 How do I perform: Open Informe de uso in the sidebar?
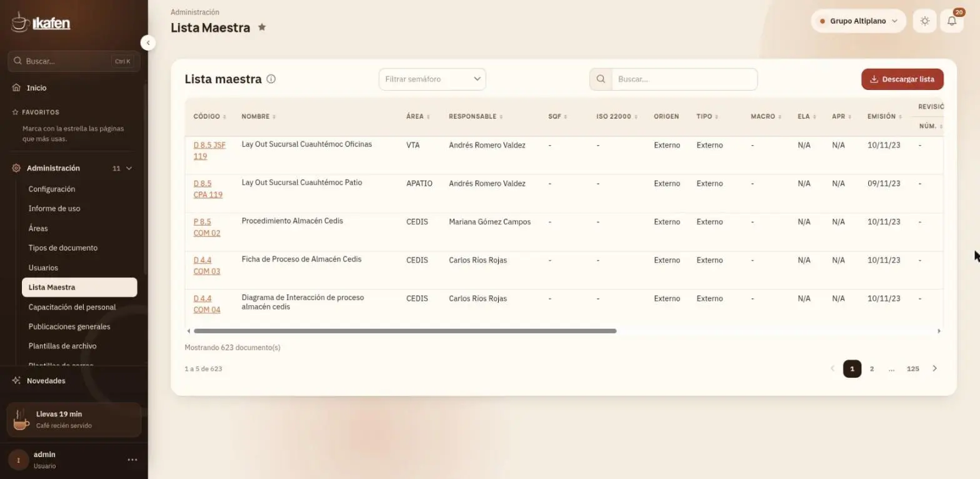coord(54,208)
